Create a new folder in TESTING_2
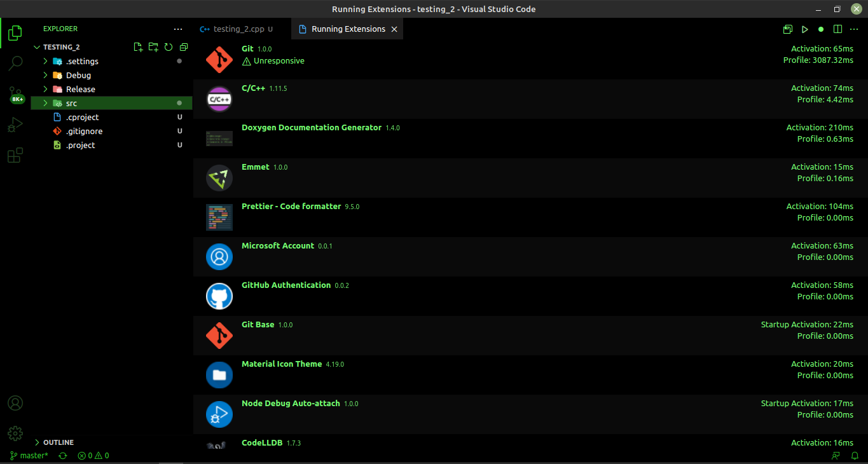The image size is (868, 464). [153, 47]
